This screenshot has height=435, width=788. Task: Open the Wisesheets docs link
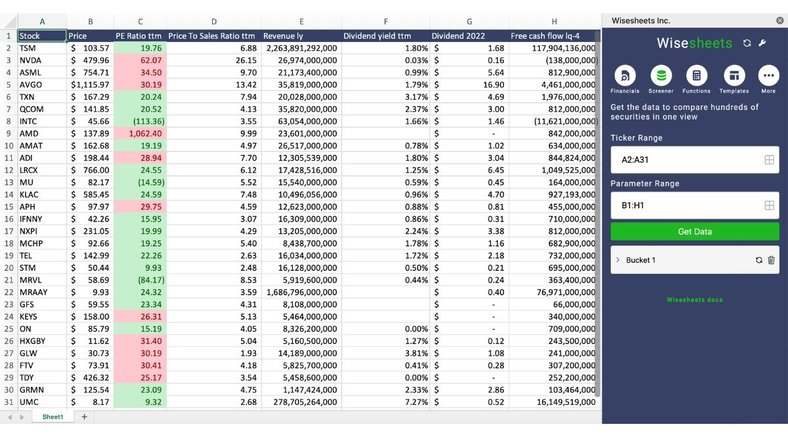695,300
